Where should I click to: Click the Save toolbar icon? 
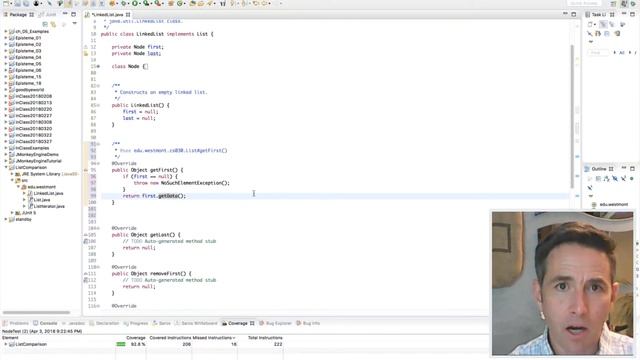[x=18, y=3]
